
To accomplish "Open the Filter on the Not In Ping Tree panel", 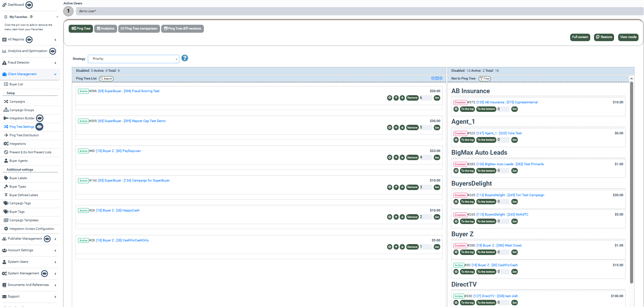I will (x=484, y=78).
